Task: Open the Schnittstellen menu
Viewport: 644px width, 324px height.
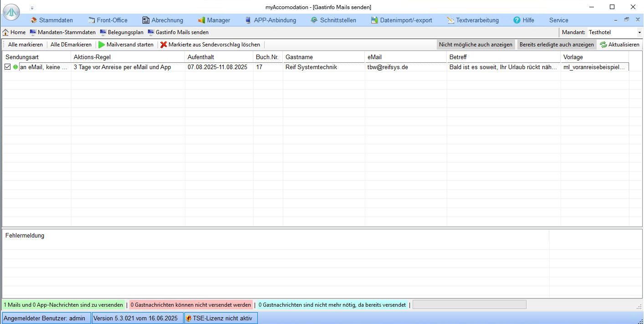Action: 333,20
